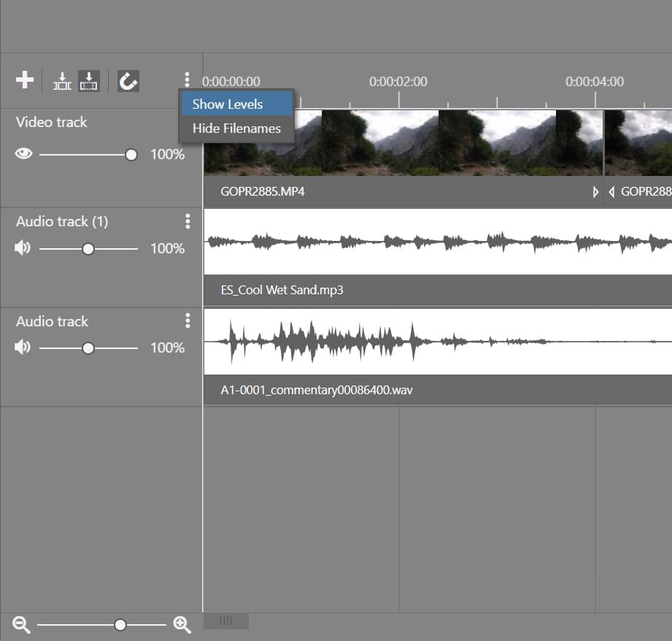
Task: Click the Video track 100% opacity value
Action: click(x=167, y=154)
